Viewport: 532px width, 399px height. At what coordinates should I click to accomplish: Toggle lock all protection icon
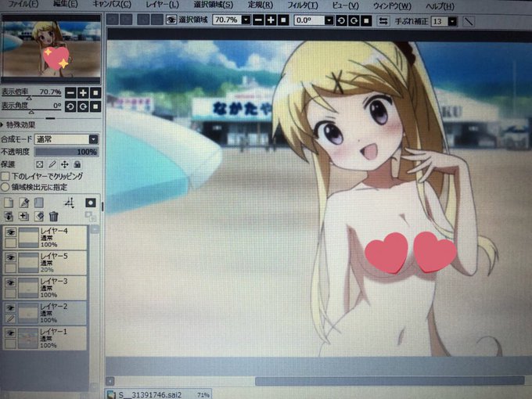pos(77,164)
